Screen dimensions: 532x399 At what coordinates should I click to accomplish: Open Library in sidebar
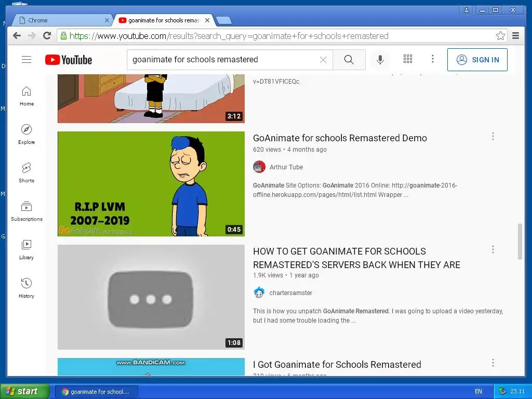click(26, 250)
